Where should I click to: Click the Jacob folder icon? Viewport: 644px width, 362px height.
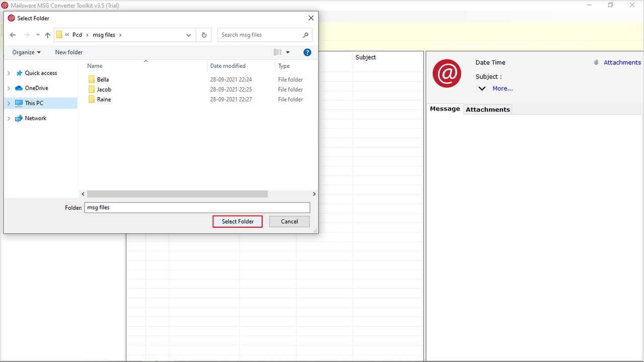(92, 89)
